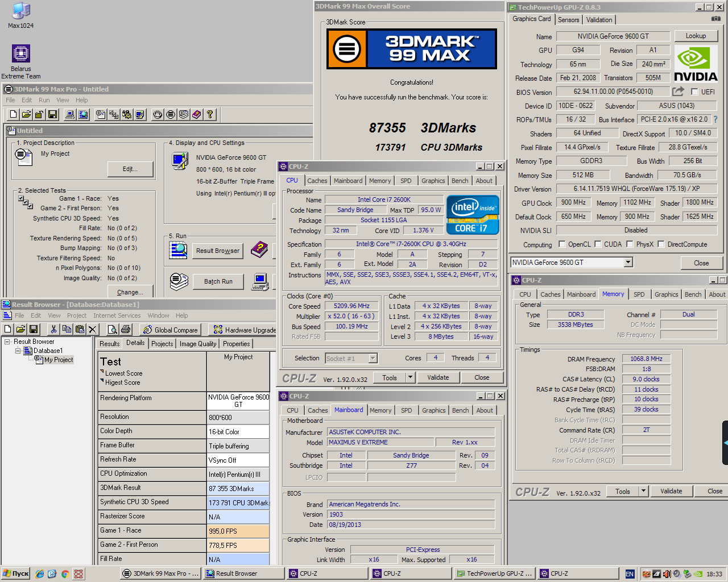
Task: Switch to Validation tab in GPU-Z
Action: [599, 20]
